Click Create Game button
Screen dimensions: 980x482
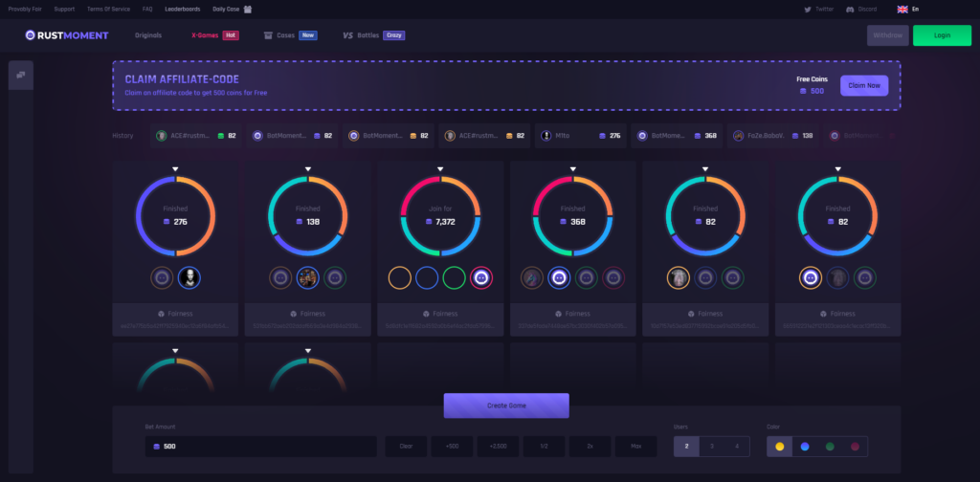coord(506,405)
